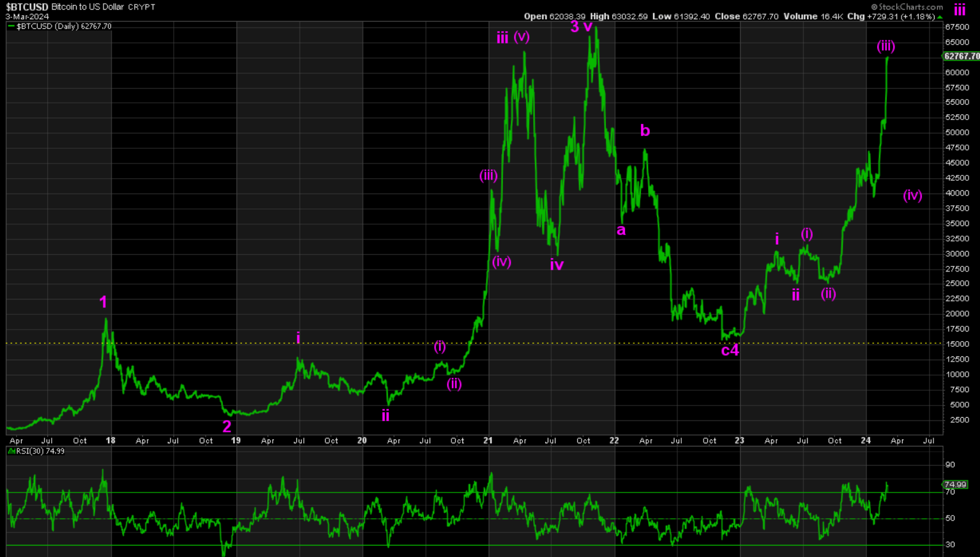The image size is (980, 557).
Task: Click the RSI 50 axis label
Action: [950, 518]
